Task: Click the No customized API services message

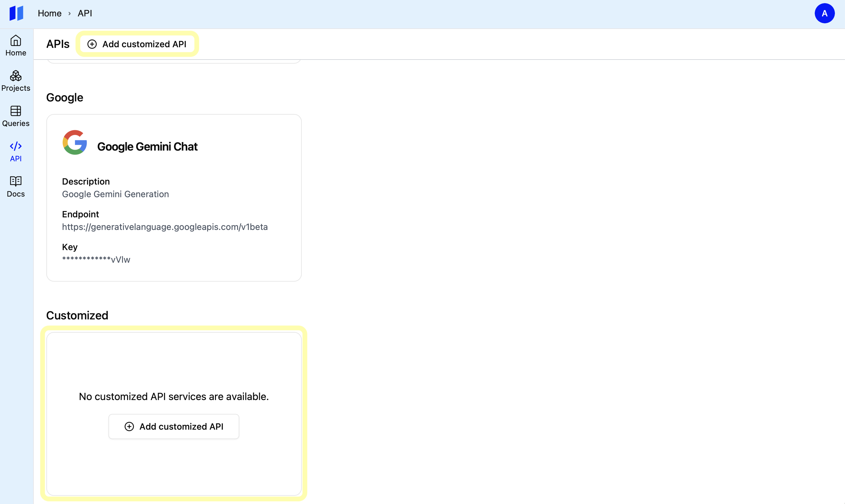Action: coord(174,397)
